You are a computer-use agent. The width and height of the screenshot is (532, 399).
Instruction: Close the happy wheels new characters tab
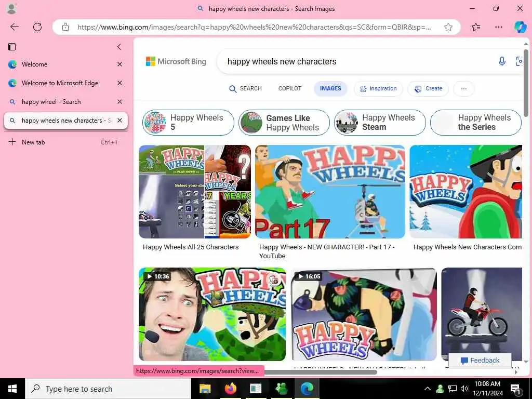pos(120,121)
